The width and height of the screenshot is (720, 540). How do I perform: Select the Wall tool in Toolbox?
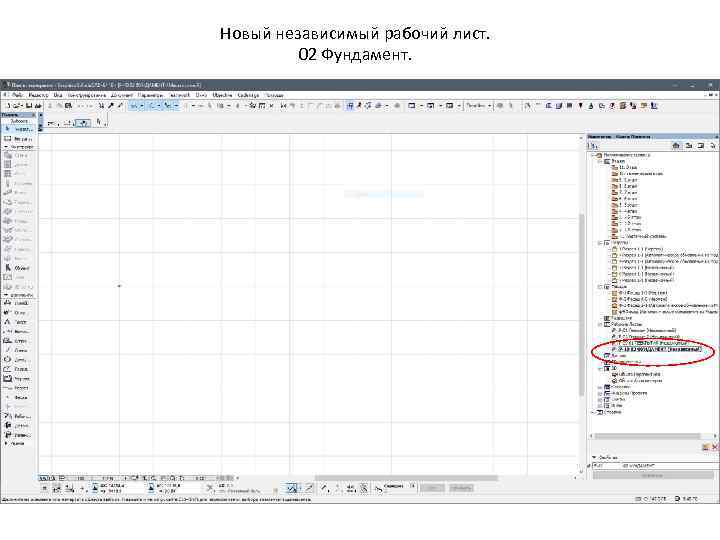point(18,155)
